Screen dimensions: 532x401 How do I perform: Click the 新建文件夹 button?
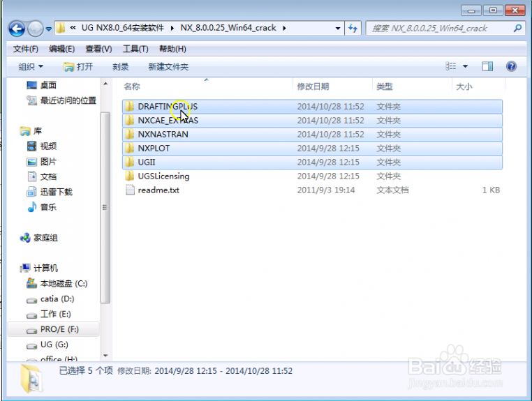click(x=168, y=66)
